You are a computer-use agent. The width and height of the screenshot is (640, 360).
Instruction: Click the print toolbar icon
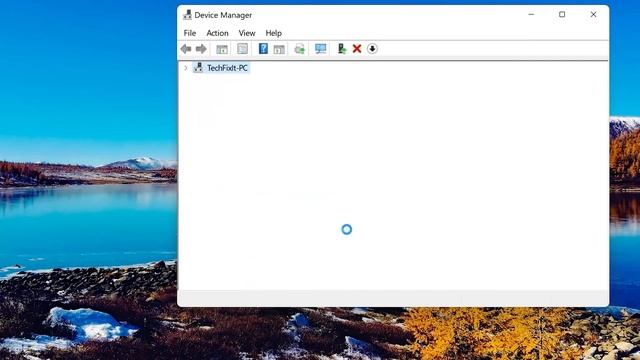[x=300, y=49]
